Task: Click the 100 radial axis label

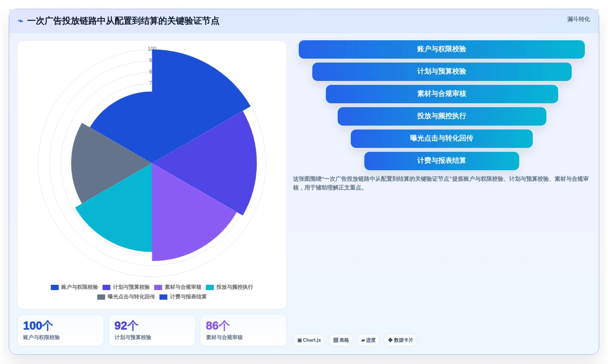Action: pyautogui.click(x=152, y=49)
